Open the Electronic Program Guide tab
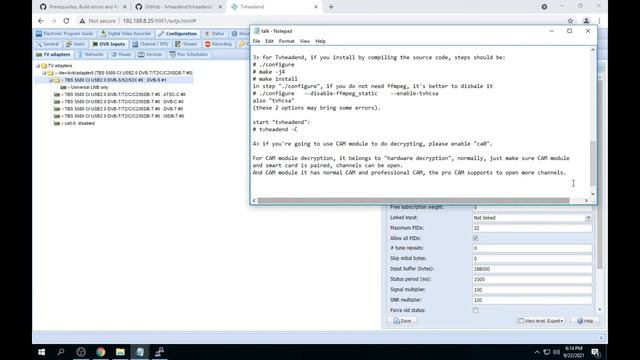This screenshot has height=360, width=640. coord(64,33)
